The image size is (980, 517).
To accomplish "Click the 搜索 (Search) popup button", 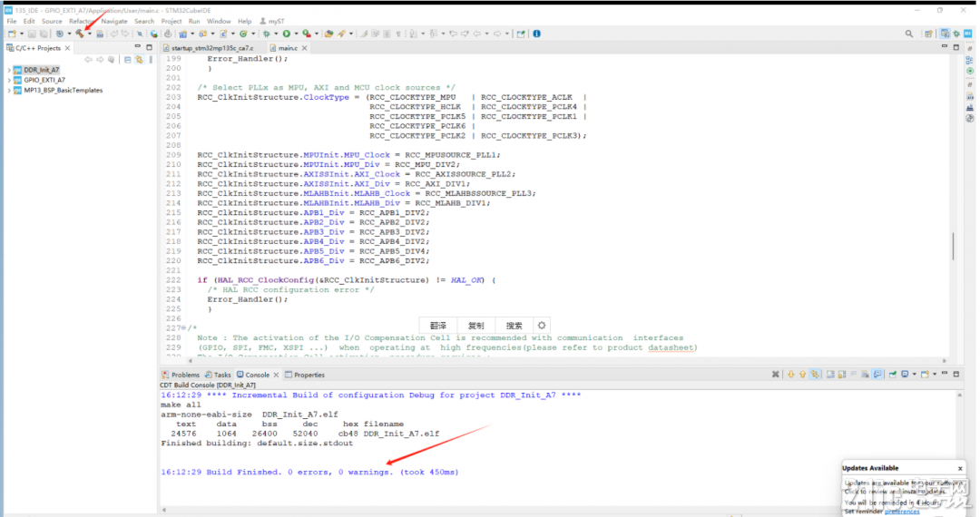I will pyautogui.click(x=514, y=326).
